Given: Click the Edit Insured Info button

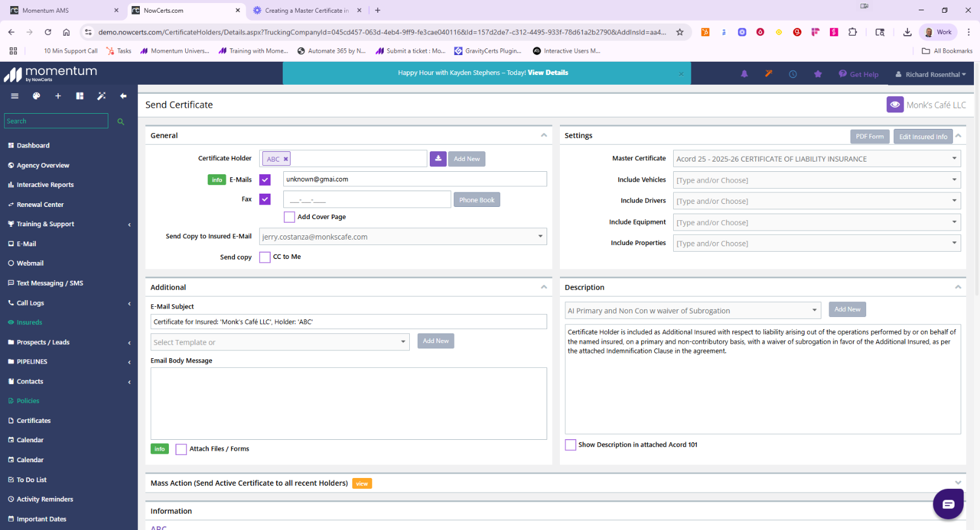Looking at the screenshot, I should 923,136.
